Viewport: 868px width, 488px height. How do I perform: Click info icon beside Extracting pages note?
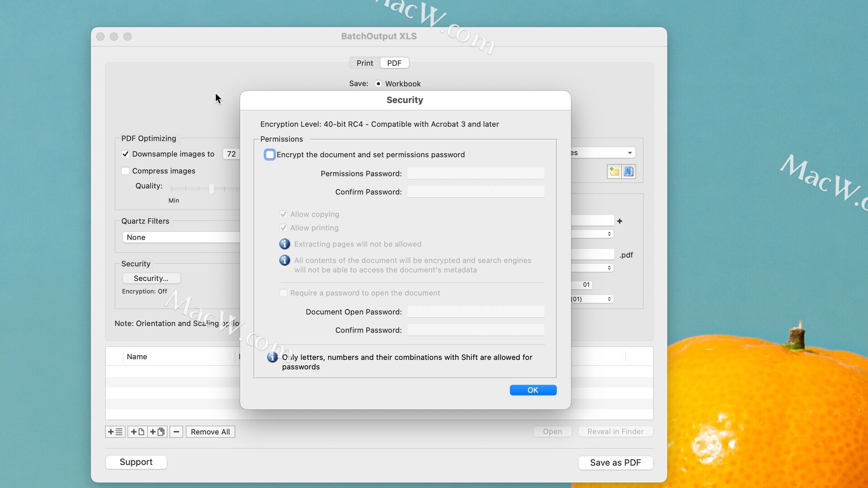[285, 244]
